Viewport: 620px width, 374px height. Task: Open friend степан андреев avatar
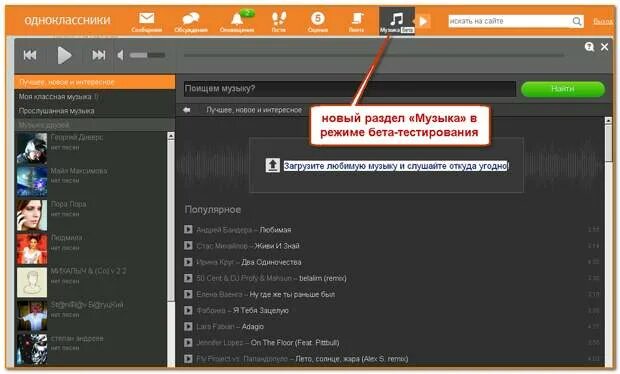coord(32,349)
